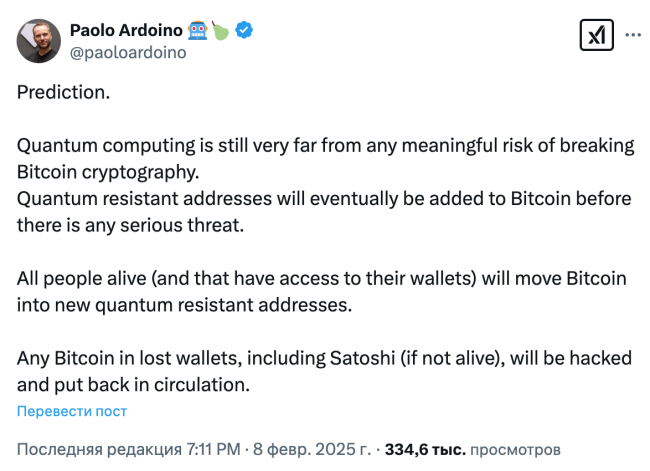The image size is (650, 471).
Task: Click the Paolo Ardoino display name
Action: pos(126,30)
